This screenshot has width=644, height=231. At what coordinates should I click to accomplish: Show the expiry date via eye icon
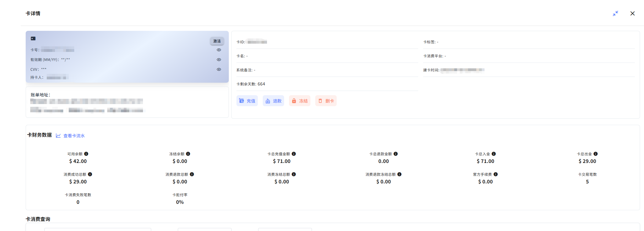click(219, 60)
